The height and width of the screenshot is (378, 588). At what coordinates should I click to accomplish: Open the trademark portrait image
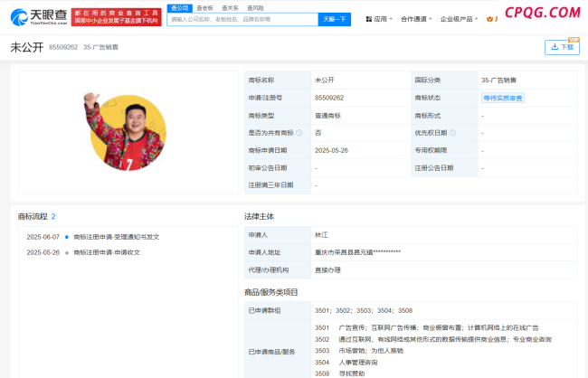(x=126, y=131)
